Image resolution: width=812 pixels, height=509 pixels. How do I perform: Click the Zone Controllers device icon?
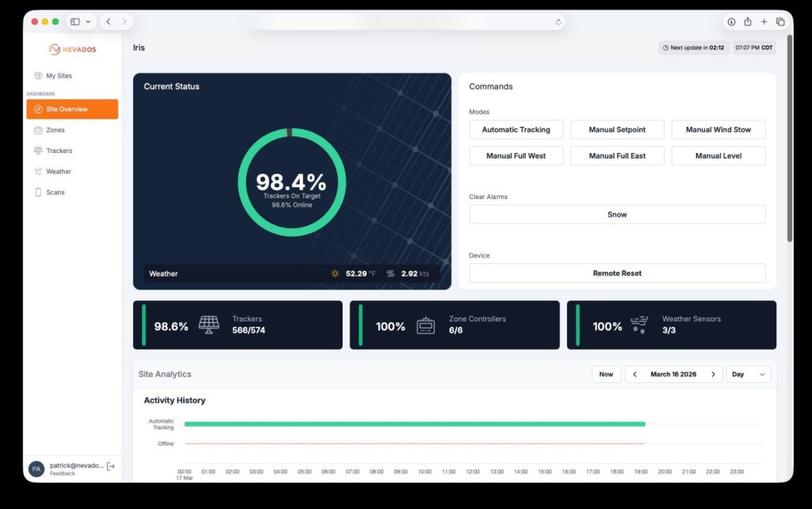(x=426, y=325)
